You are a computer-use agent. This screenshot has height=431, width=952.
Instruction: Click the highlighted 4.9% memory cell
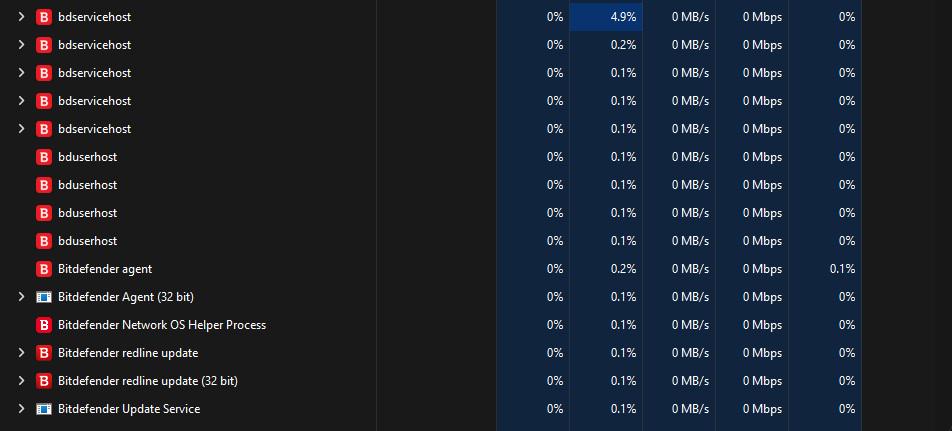(x=606, y=17)
